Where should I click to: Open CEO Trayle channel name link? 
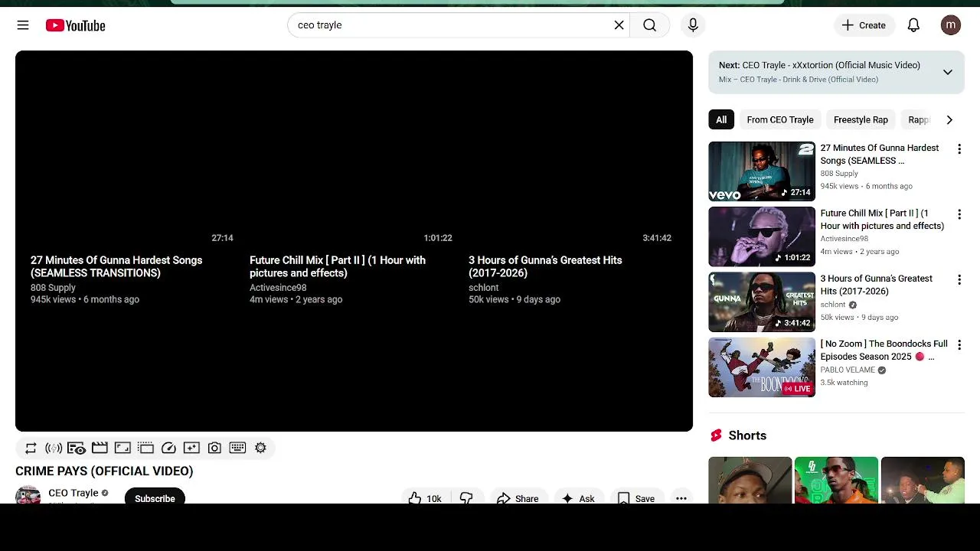(73, 493)
